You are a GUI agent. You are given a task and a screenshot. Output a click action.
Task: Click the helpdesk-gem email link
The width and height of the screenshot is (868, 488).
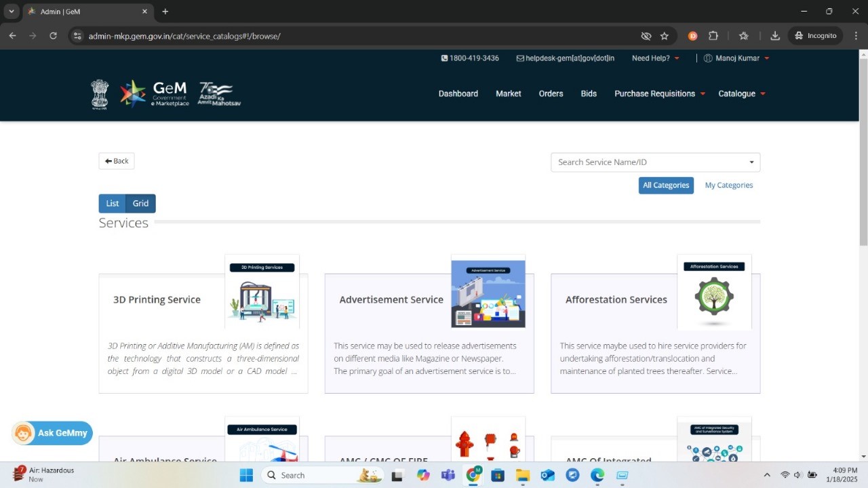pos(566,58)
